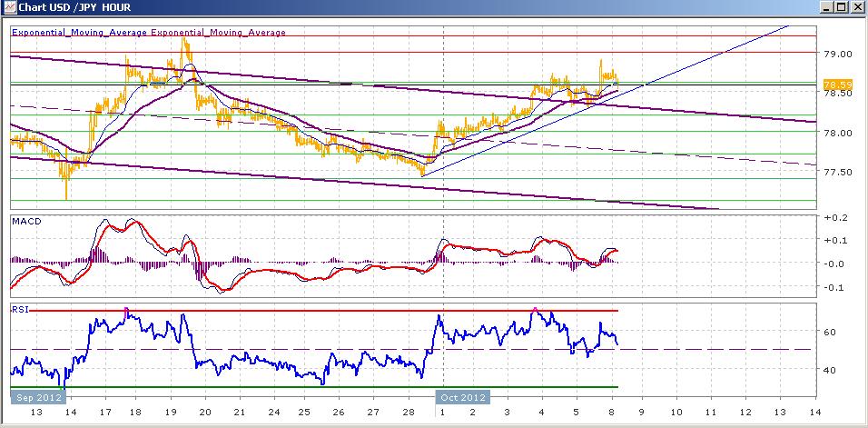Click the pink RSI overbought marker near Sep 18

click(x=126, y=310)
